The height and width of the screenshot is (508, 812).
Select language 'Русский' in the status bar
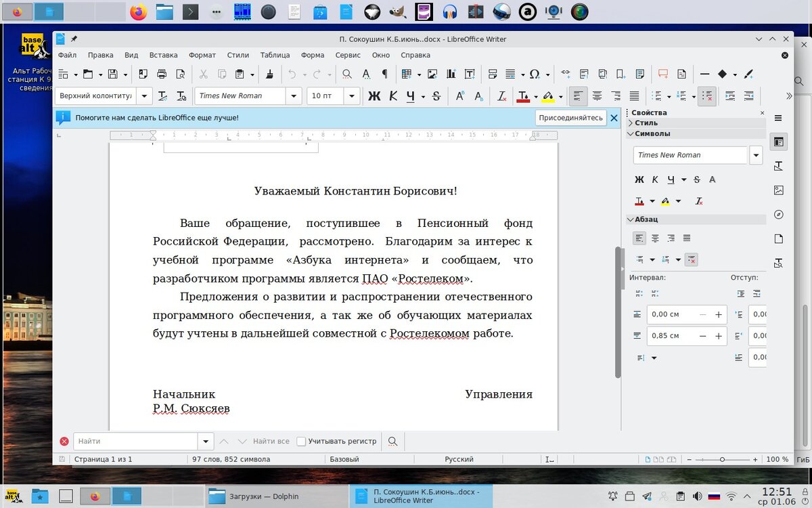(459, 459)
